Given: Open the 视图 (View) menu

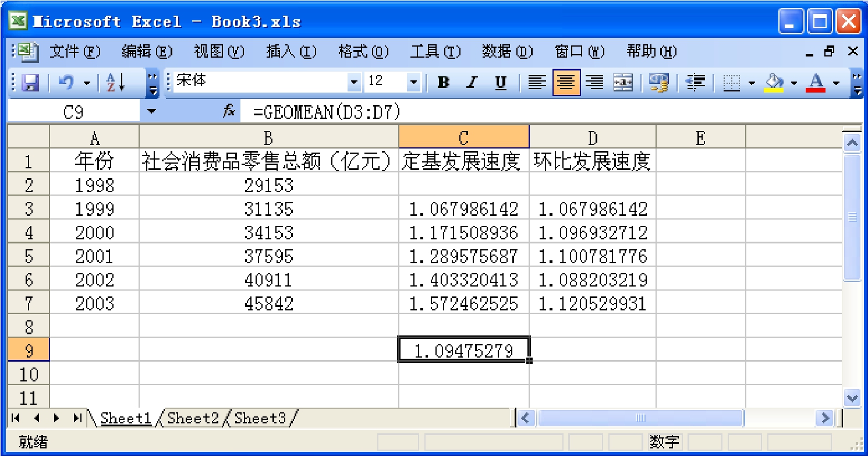Looking at the screenshot, I should 219,52.
